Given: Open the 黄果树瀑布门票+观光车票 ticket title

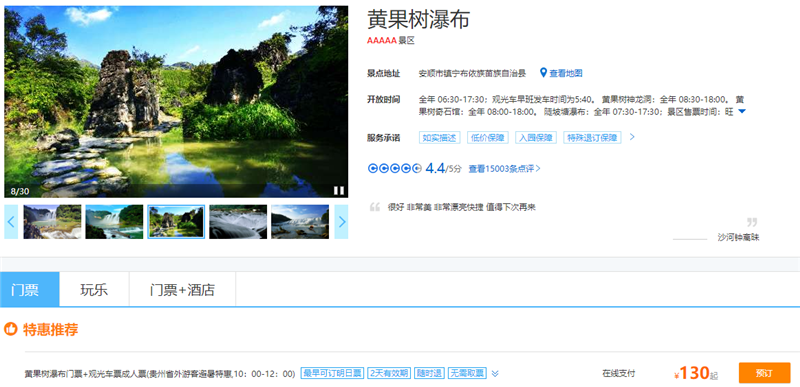Looking at the screenshot, I should click(x=160, y=374).
